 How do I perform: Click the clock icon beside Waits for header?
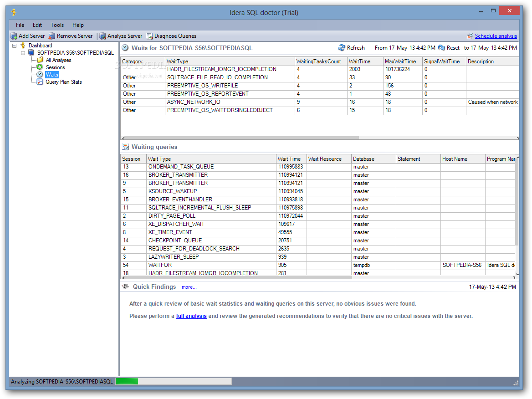tap(125, 48)
